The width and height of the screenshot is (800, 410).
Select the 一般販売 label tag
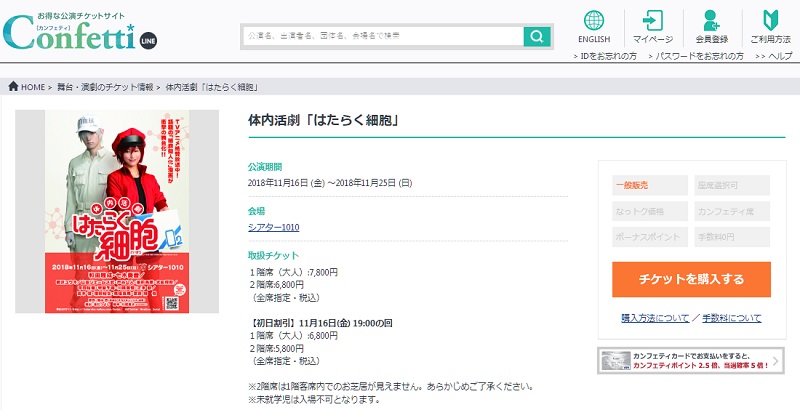(650, 185)
